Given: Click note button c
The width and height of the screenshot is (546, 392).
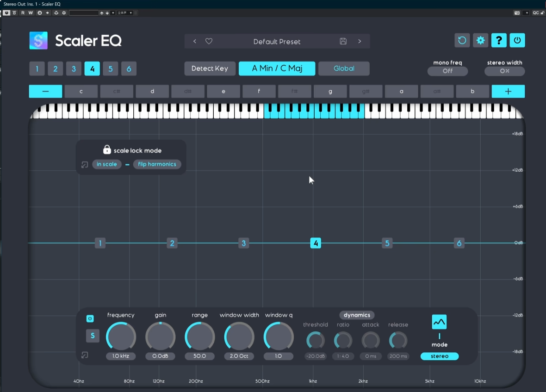Looking at the screenshot, I should coord(81,91).
